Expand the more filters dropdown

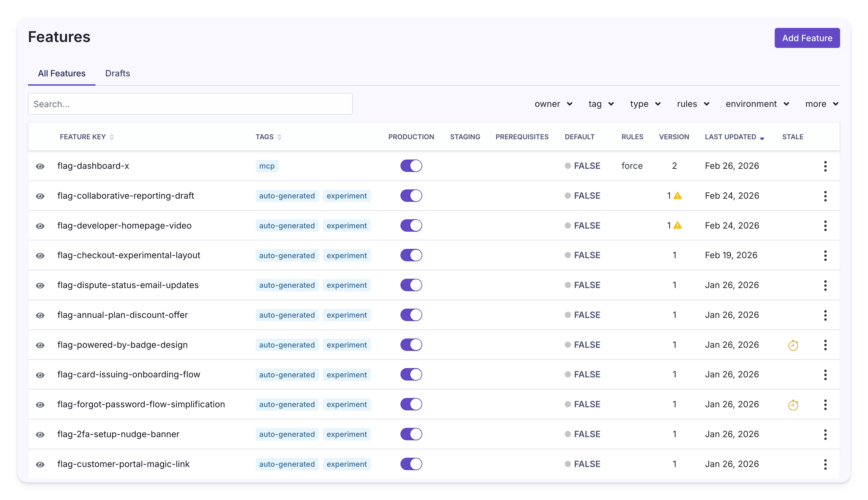click(822, 104)
